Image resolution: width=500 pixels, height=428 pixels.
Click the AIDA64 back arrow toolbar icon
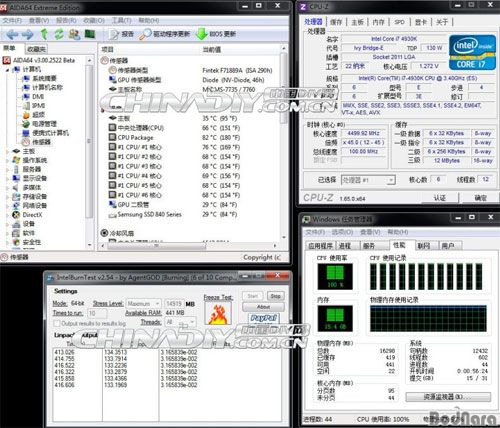pyautogui.click(x=12, y=34)
